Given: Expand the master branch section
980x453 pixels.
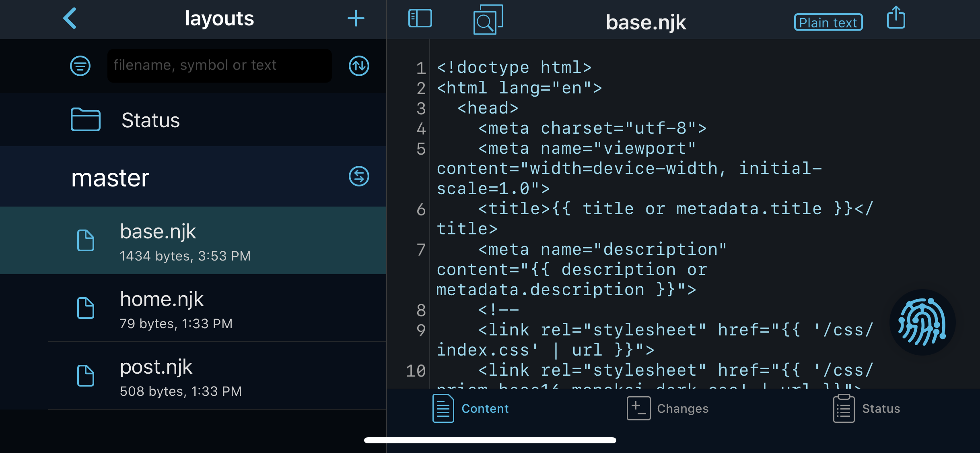Looking at the screenshot, I should tap(109, 178).
